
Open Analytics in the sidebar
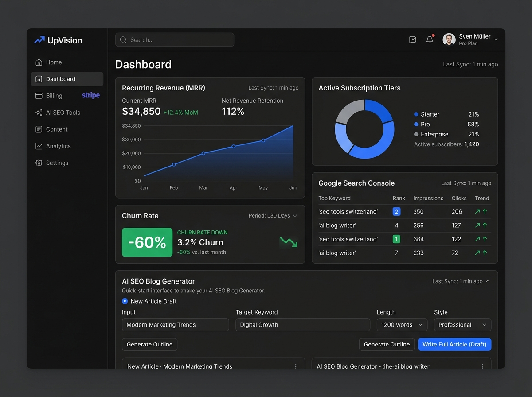tap(67, 146)
